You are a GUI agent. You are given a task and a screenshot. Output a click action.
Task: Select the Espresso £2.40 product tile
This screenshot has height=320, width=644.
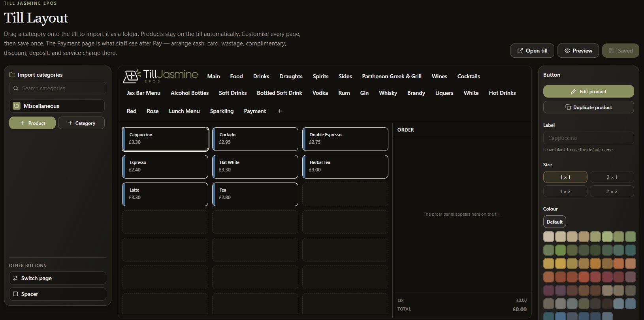pos(165,167)
